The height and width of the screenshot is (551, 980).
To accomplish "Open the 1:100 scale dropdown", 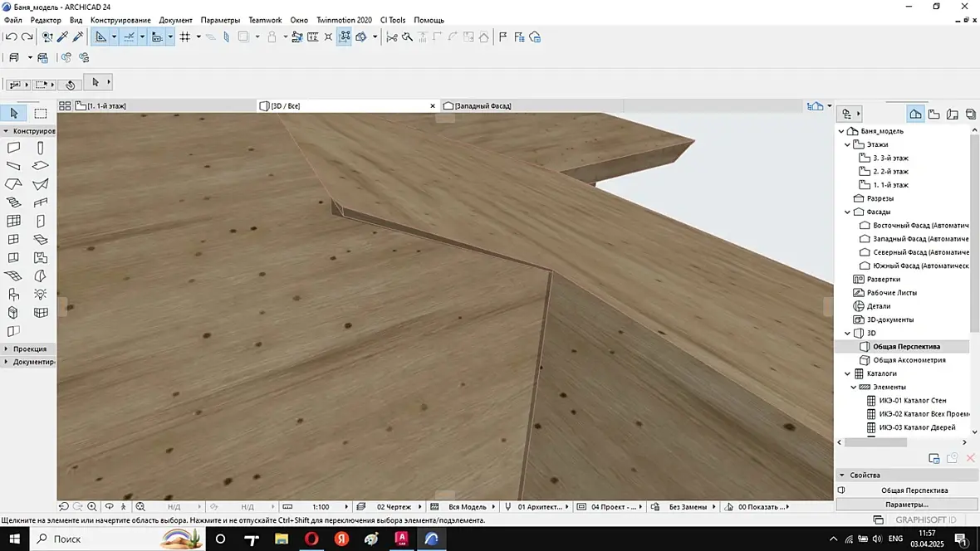I will pyautogui.click(x=321, y=506).
